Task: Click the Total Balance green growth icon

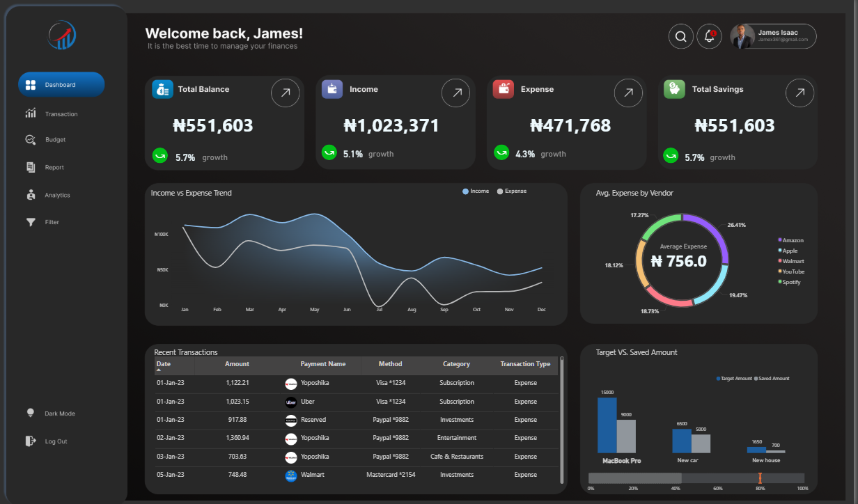Action: pos(160,156)
